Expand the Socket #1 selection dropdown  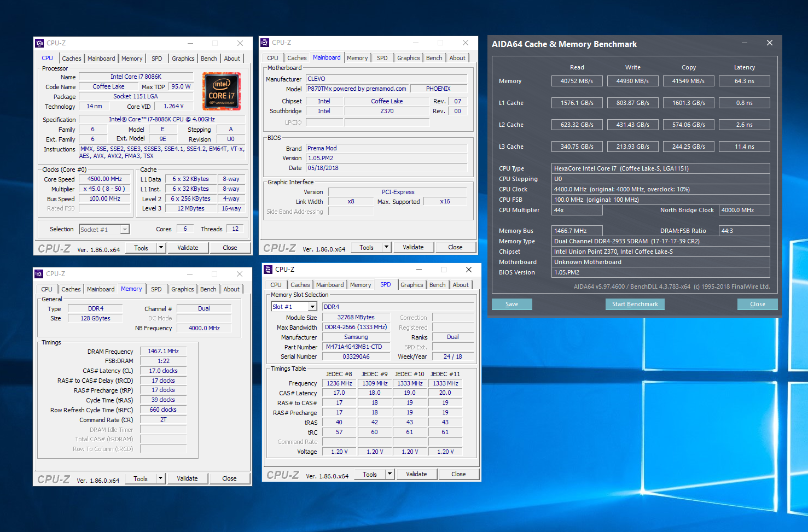[x=125, y=230]
